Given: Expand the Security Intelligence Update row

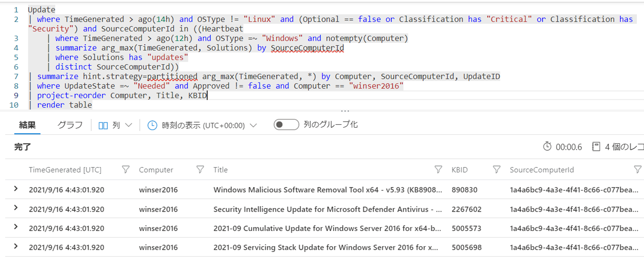Looking at the screenshot, I should click(16, 208).
